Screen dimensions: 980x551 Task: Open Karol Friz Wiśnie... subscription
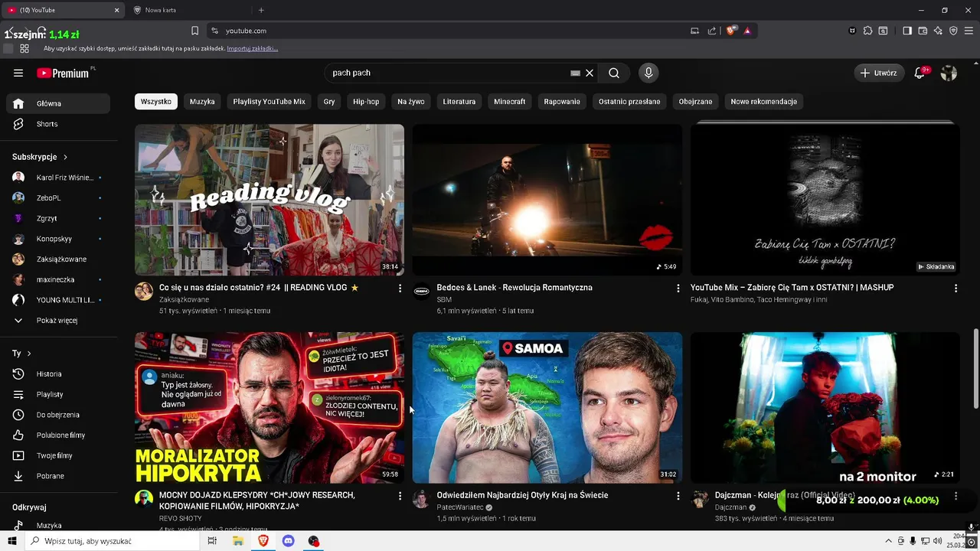click(x=58, y=178)
